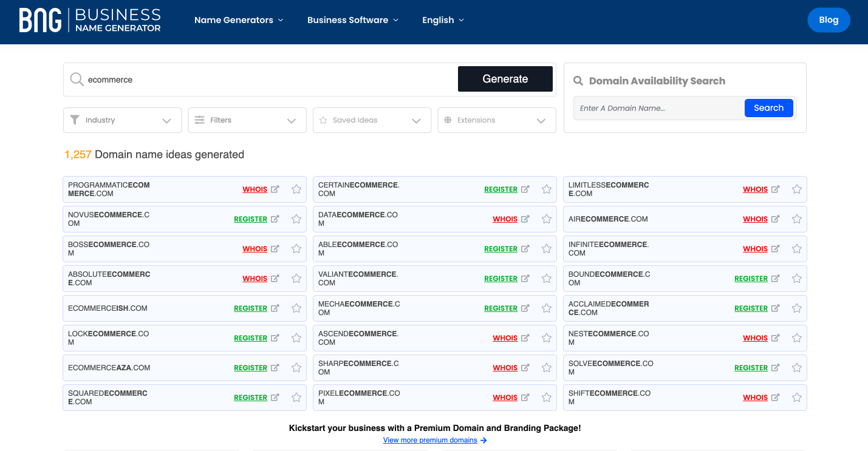Click the star icon on the Saved Ideas control
This screenshot has height=451, width=868.
(x=323, y=120)
